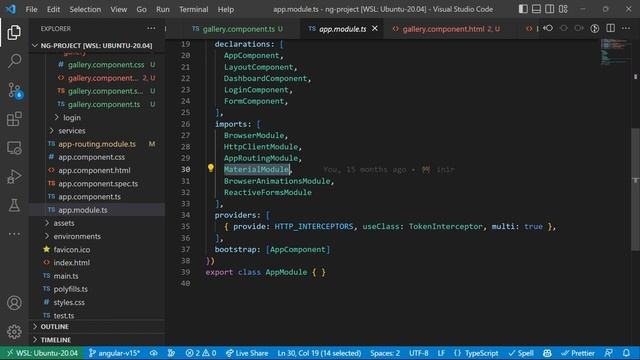Screen dimensions: 640x360
Task: Change LF end of line sequence
Action: [441, 353]
